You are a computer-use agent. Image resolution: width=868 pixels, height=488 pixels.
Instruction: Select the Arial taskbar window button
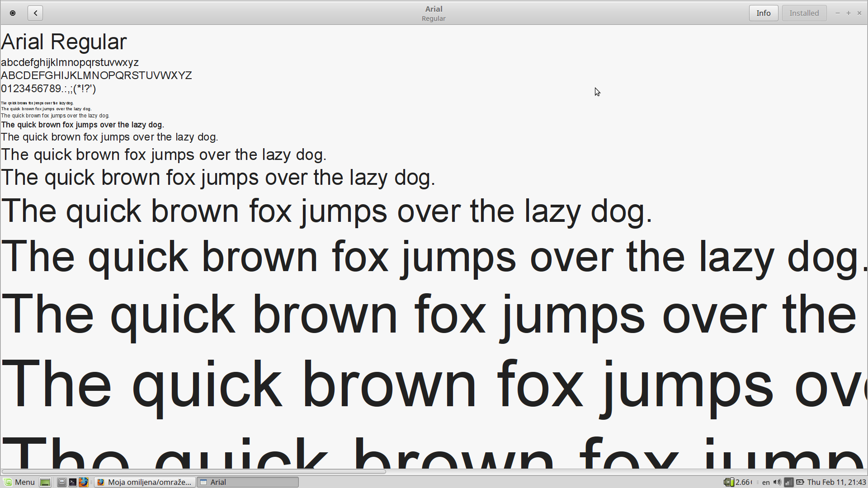[248, 482]
